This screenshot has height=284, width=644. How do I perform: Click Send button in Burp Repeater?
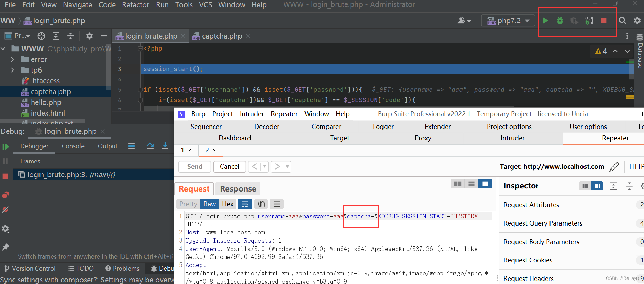click(195, 167)
